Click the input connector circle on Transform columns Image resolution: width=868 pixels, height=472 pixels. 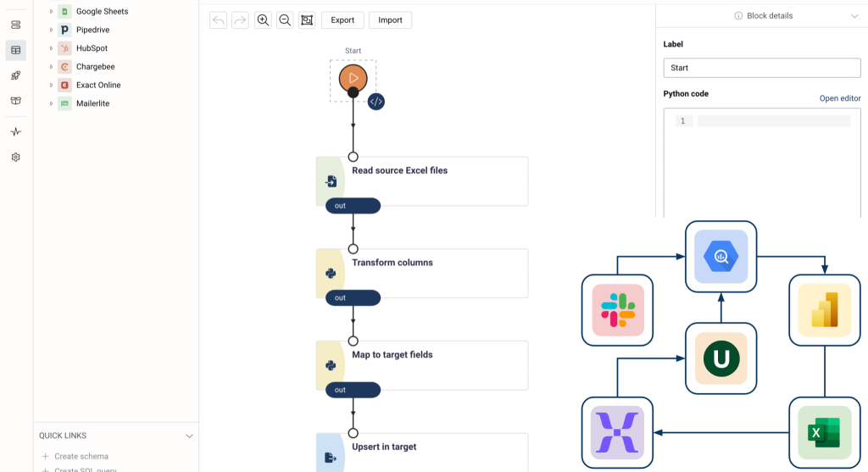(x=353, y=249)
